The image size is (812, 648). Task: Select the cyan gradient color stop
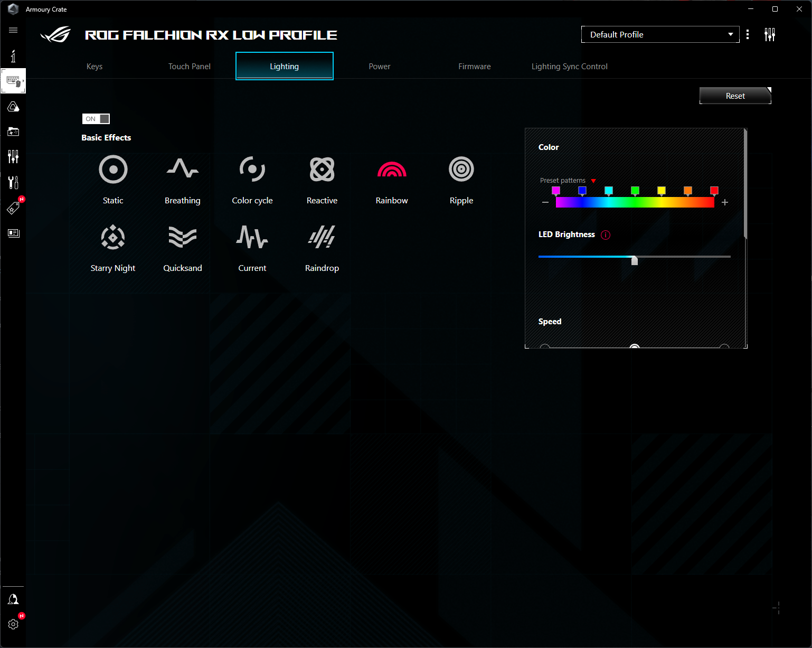(609, 191)
